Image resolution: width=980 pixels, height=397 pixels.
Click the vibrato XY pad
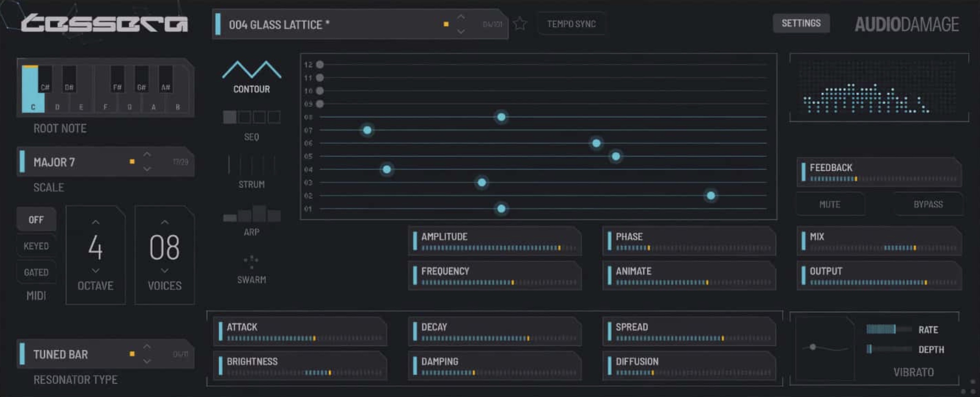pyautogui.click(x=825, y=348)
